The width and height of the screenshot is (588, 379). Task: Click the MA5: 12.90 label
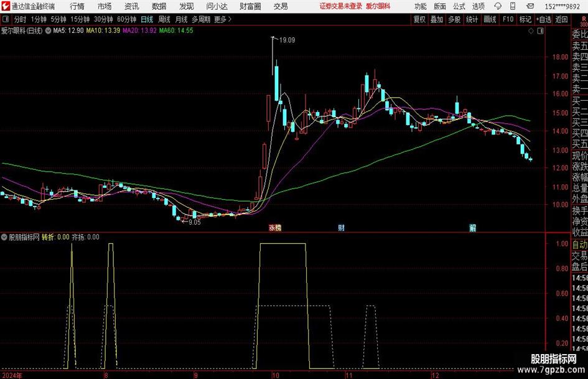point(68,30)
